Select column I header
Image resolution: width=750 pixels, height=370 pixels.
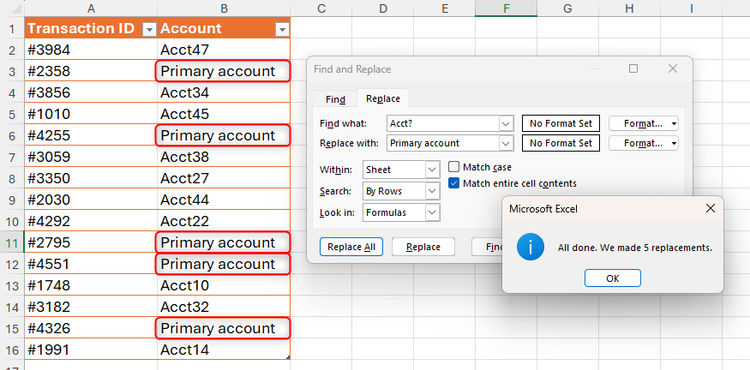point(691,8)
